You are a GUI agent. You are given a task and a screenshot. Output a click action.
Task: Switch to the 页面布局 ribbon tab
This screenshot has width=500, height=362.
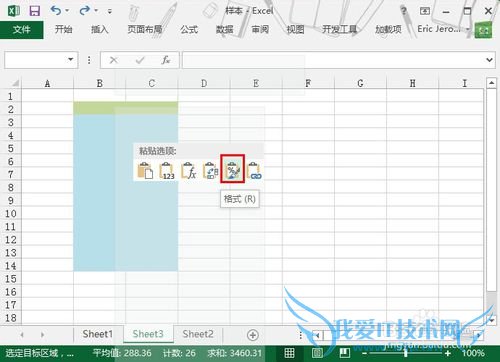145,30
